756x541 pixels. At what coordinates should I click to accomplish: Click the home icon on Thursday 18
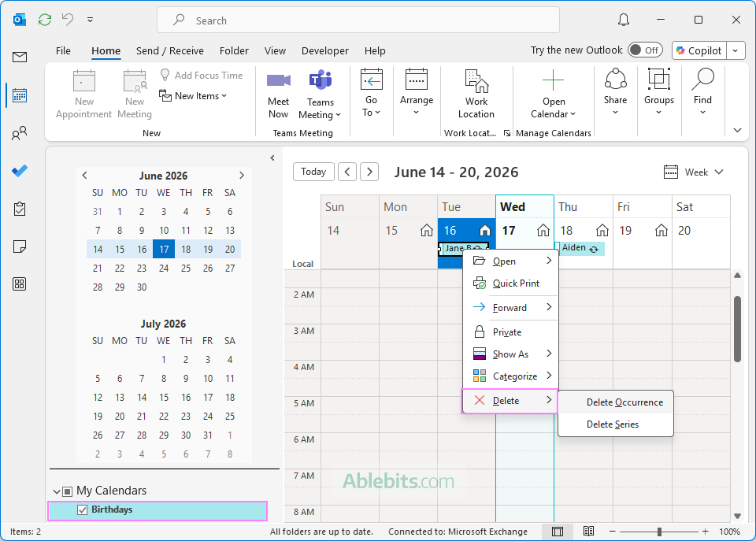(602, 231)
